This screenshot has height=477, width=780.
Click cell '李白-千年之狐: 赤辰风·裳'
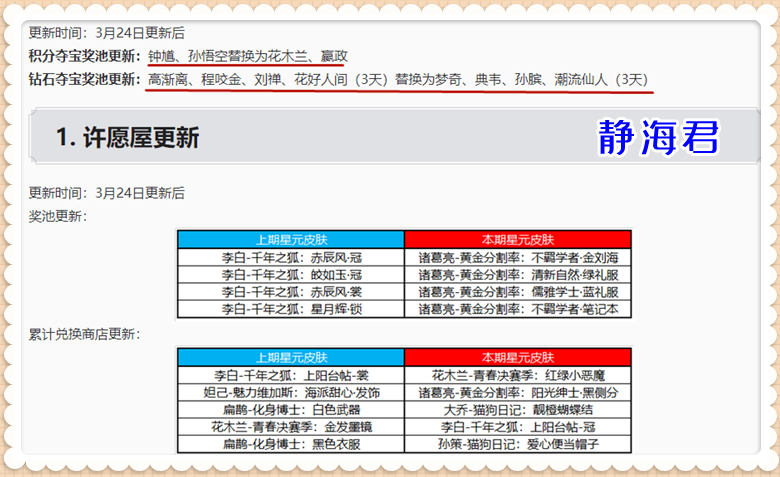click(x=292, y=292)
